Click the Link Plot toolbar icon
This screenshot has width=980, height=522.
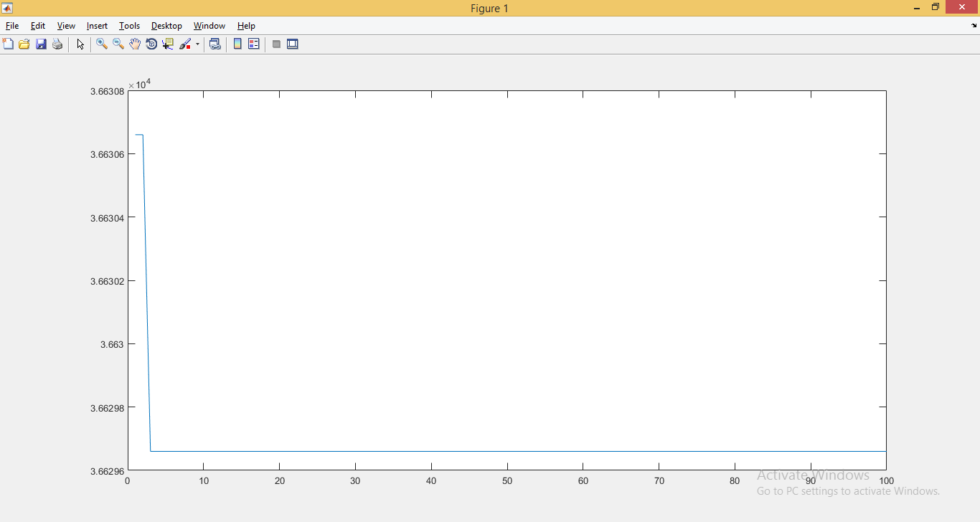[x=215, y=44]
